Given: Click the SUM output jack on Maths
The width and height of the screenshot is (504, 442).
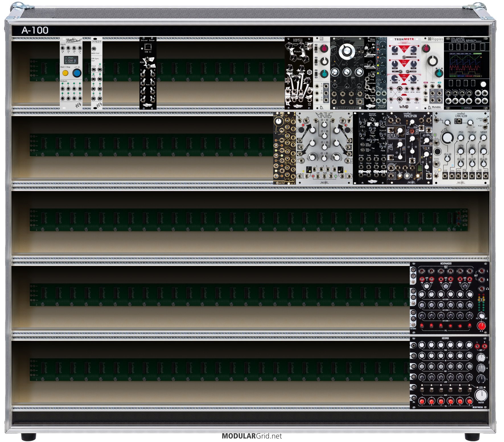Looking at the screenshot, I should pos(324,176).
